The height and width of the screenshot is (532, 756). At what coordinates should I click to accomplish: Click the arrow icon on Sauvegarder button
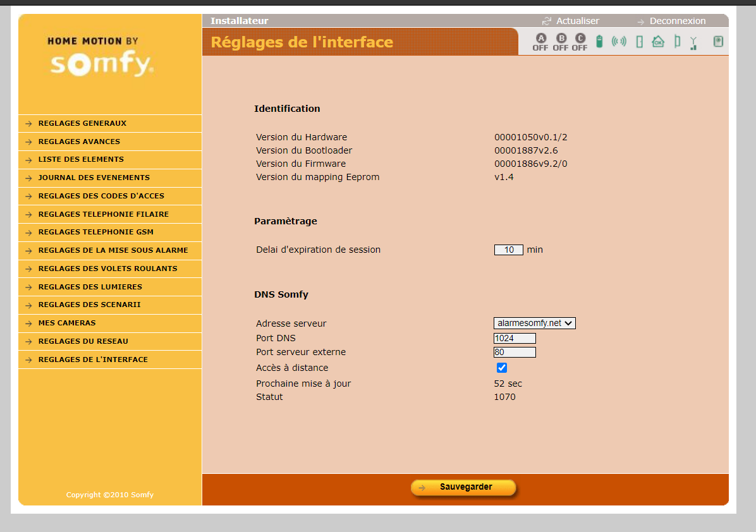coord(422,488)
